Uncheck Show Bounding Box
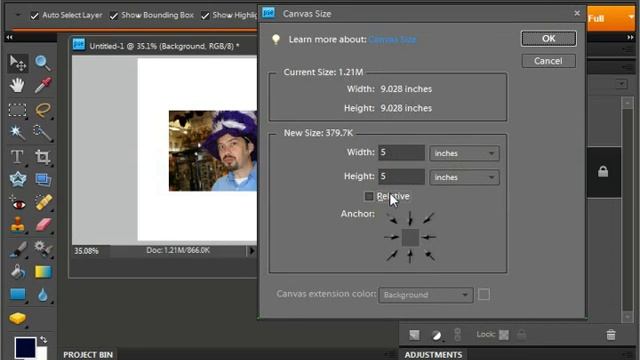640x360 pixels. coord(113,16)
